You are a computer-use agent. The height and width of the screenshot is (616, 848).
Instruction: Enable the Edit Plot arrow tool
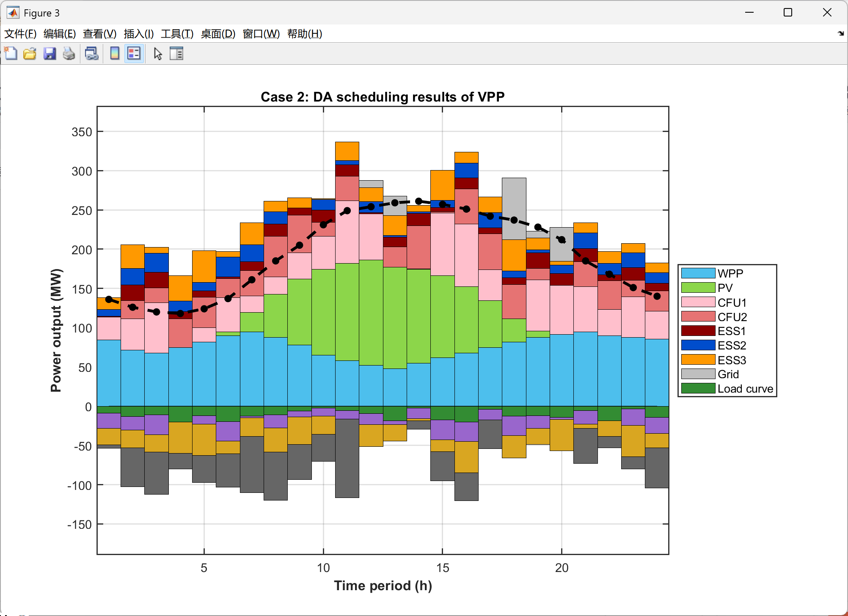[x=158, y=54]
